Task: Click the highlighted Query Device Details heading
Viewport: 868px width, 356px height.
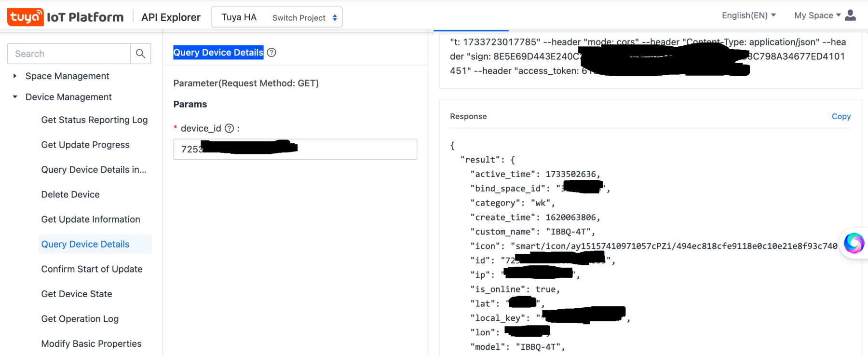Action: click(218, 53)
